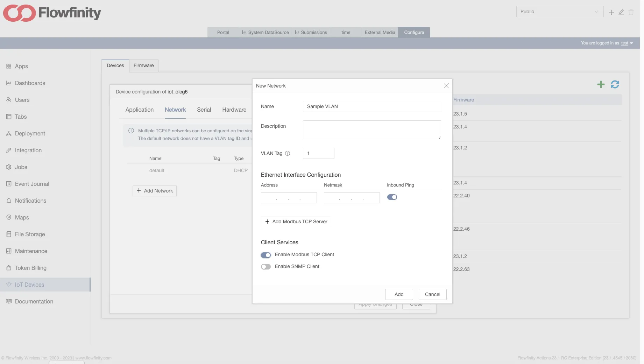Viewport: 644px width, 364px height.
Task: Enable the SNMP Client toggle
Action: [x=266, y=267]
